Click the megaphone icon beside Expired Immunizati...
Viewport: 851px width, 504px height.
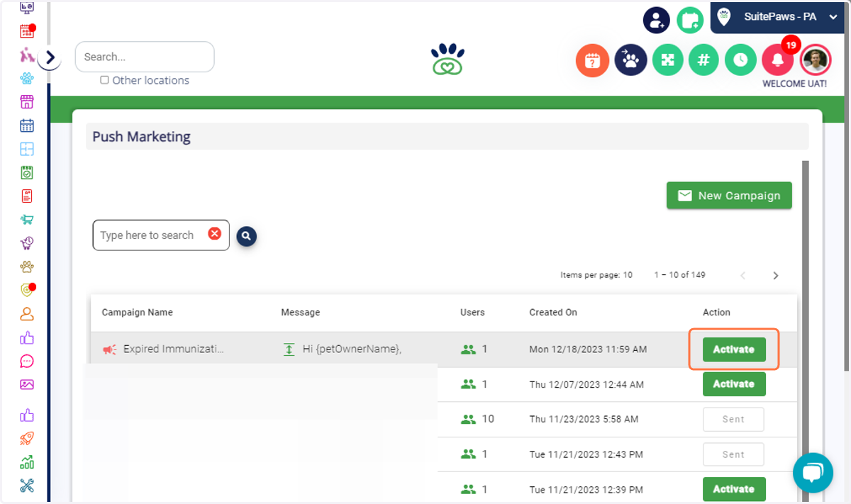tap(109, 349)
